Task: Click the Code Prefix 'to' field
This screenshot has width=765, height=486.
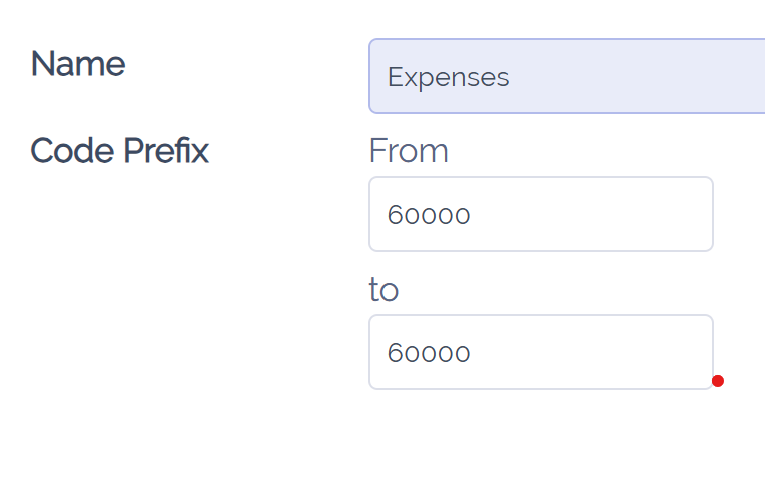Action: click(x=540, y=352)
